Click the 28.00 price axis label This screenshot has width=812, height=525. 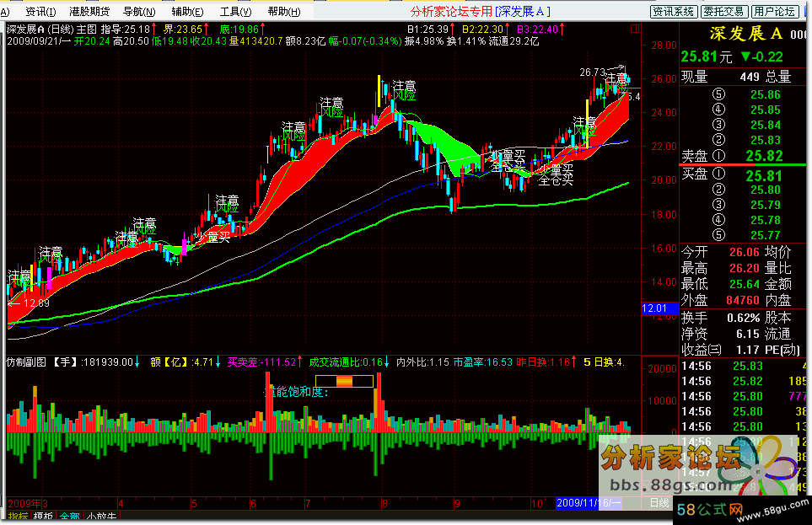(664, 46)
